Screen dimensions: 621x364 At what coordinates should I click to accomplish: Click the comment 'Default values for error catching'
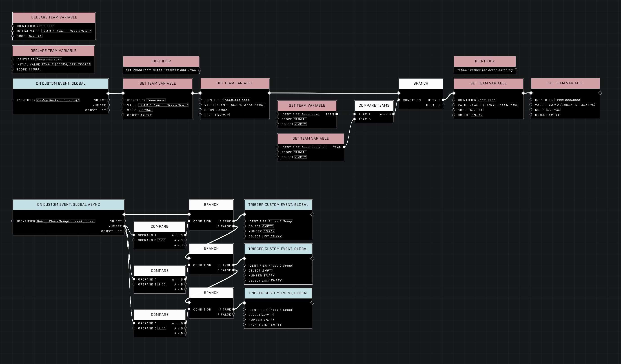(x=484, y=70)
